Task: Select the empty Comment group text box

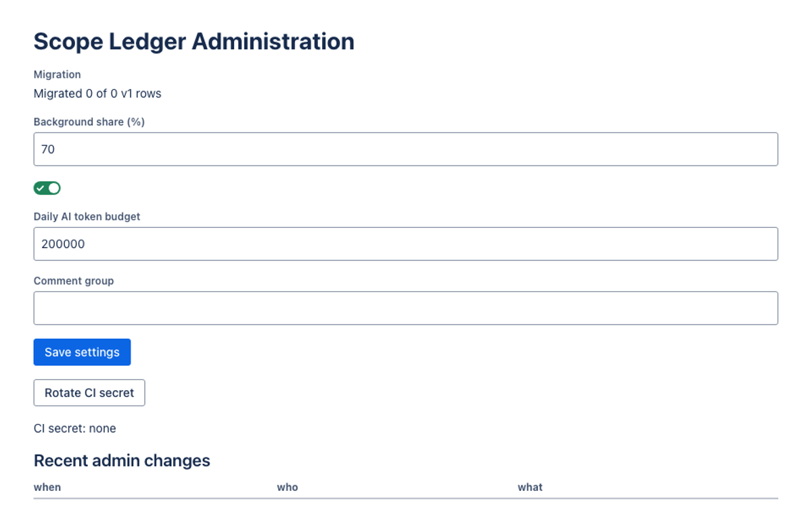Action: pos(406,308)
